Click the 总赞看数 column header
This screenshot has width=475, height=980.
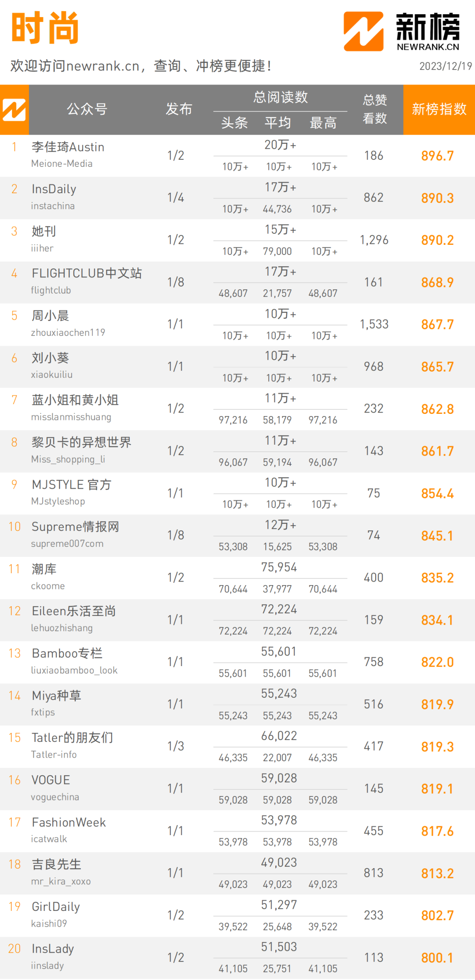(x=375, y=109)
